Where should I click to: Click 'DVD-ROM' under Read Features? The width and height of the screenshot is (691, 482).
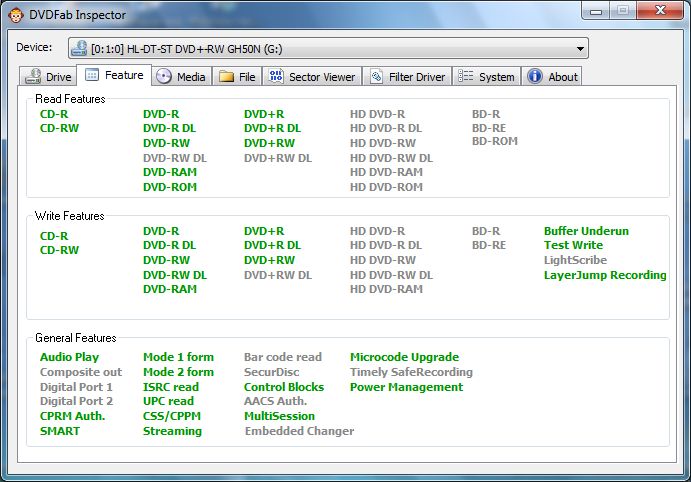(170, 187)
